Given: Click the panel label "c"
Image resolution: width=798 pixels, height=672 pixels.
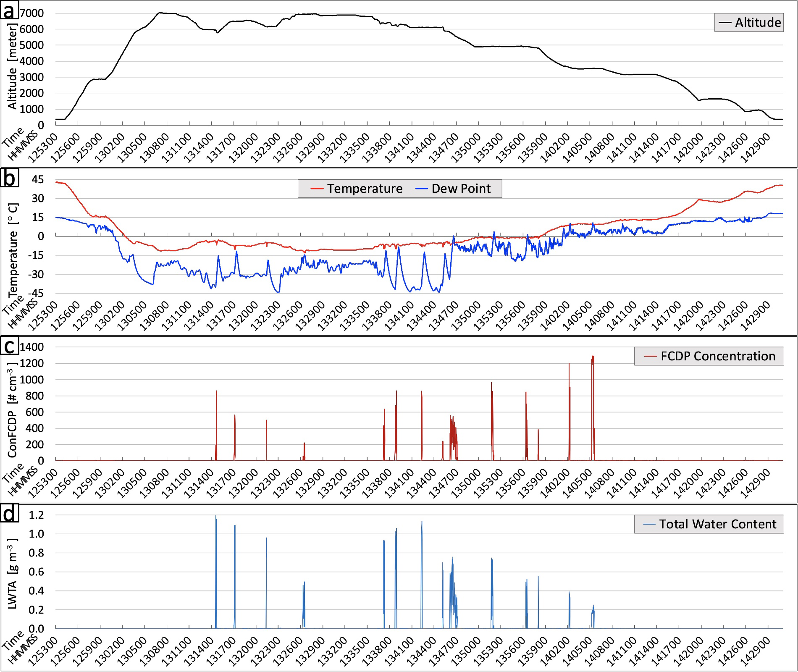Looking at the screenshot, I should click(x=10, y=346).
